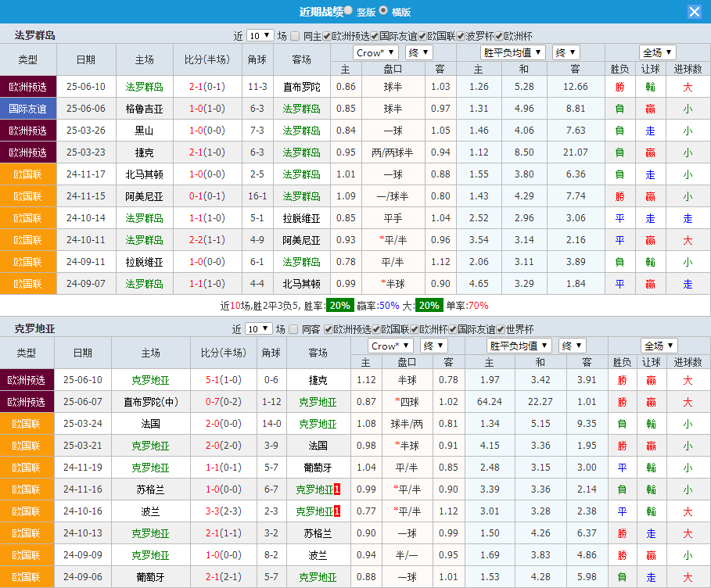
Task: Click the 欧洲预选 badge on the first Faroe row
Action: 28,88
